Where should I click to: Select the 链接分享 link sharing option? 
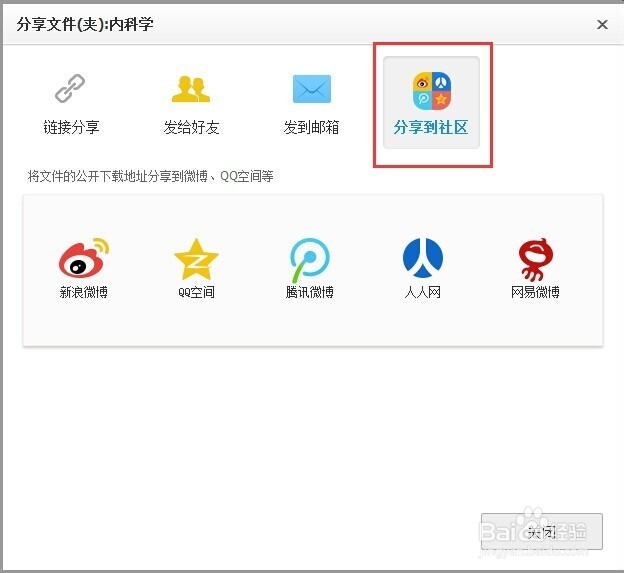71,103
